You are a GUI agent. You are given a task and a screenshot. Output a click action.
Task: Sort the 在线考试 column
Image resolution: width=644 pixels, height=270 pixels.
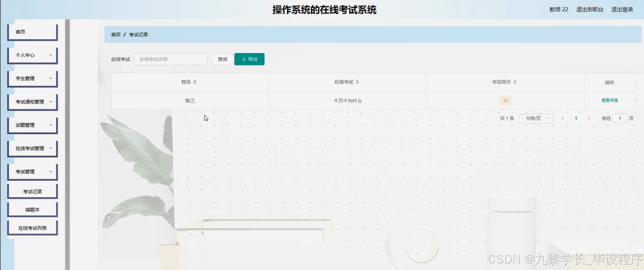[x=357, y=82]
